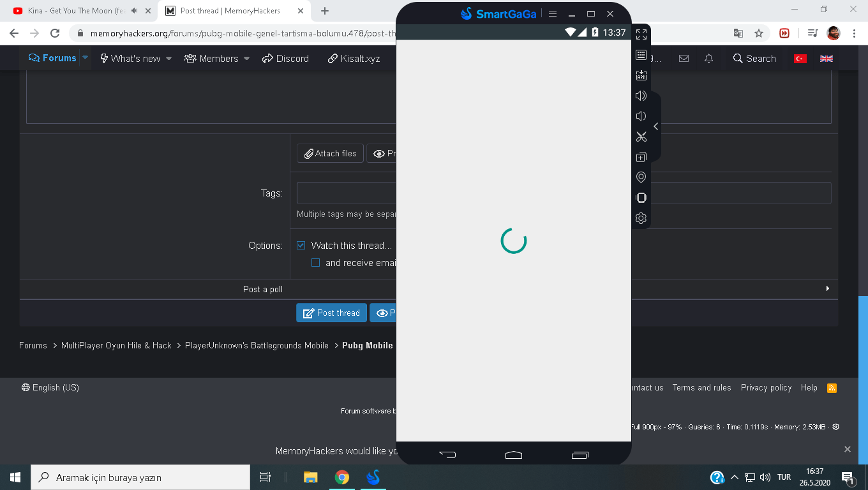The width and height of the screenshot is (868, 490).
Task: Open the SmartGaGa keyboard mapping icon
Action: [x=641, y=56]
